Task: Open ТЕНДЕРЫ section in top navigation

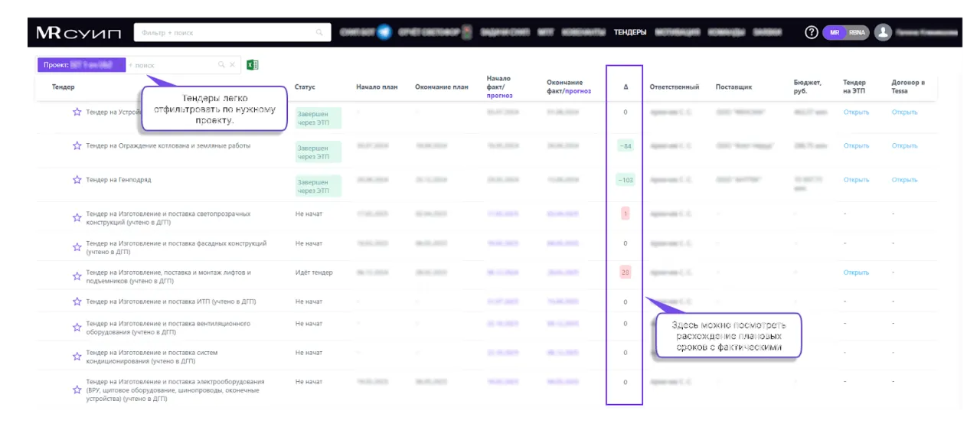Action: click(x=630, y=32)
